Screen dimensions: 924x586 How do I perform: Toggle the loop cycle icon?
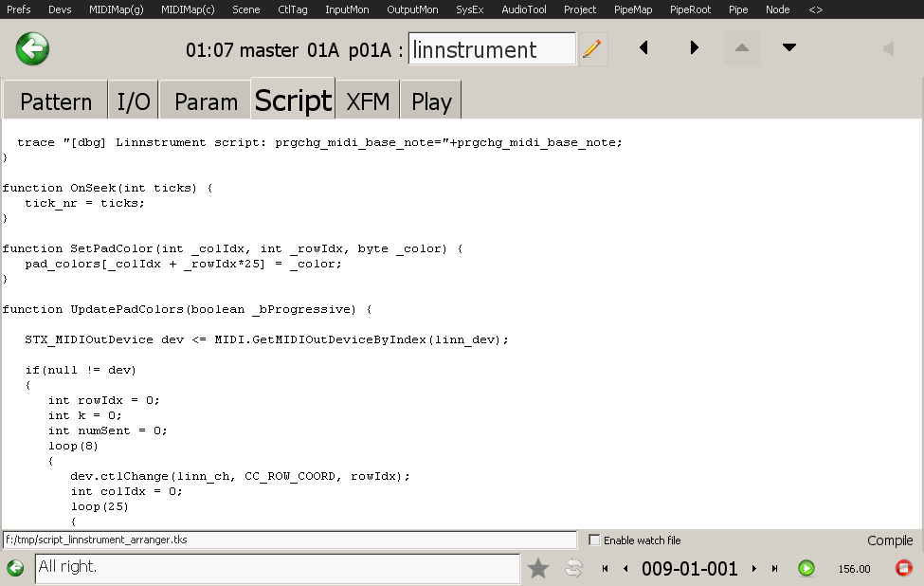pyautogui.click(x=573, y=568)
